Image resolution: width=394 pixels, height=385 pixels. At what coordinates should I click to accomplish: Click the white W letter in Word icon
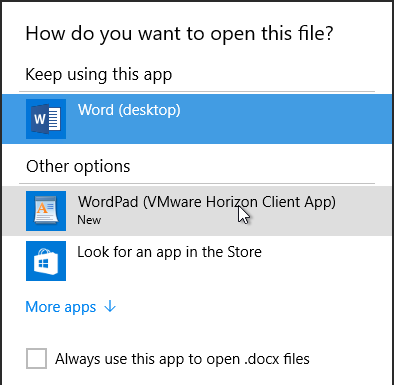(39, 119)
